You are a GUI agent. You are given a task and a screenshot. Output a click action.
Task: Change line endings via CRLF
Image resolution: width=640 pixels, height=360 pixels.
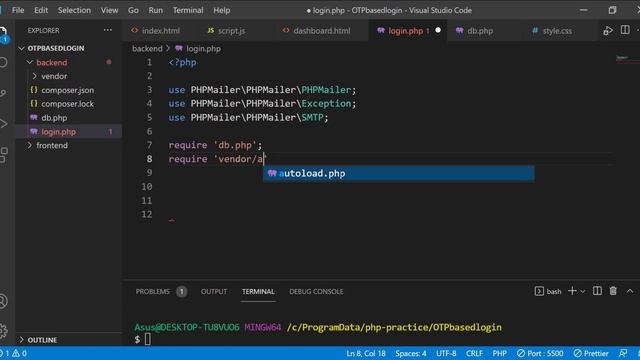[x=474, y=353]
